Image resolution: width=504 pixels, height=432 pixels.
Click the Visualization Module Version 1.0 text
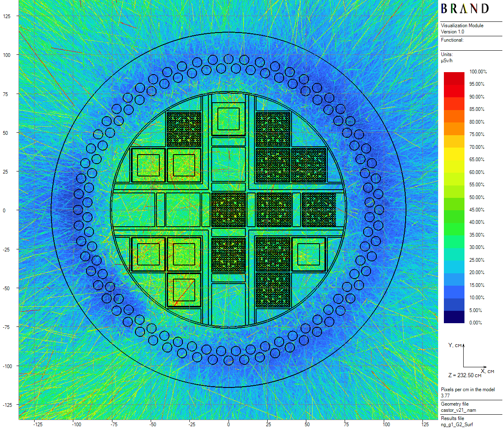(462, 28)
